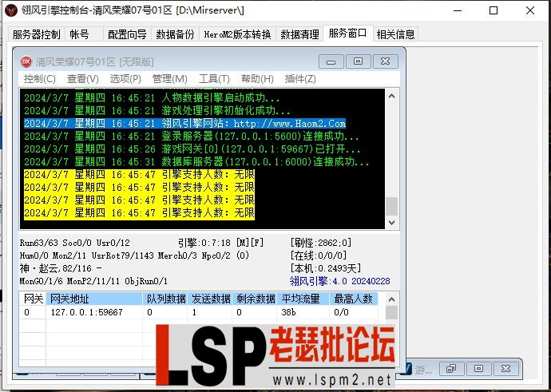Maximize the minimized 游... child window

tap(478, 369)
